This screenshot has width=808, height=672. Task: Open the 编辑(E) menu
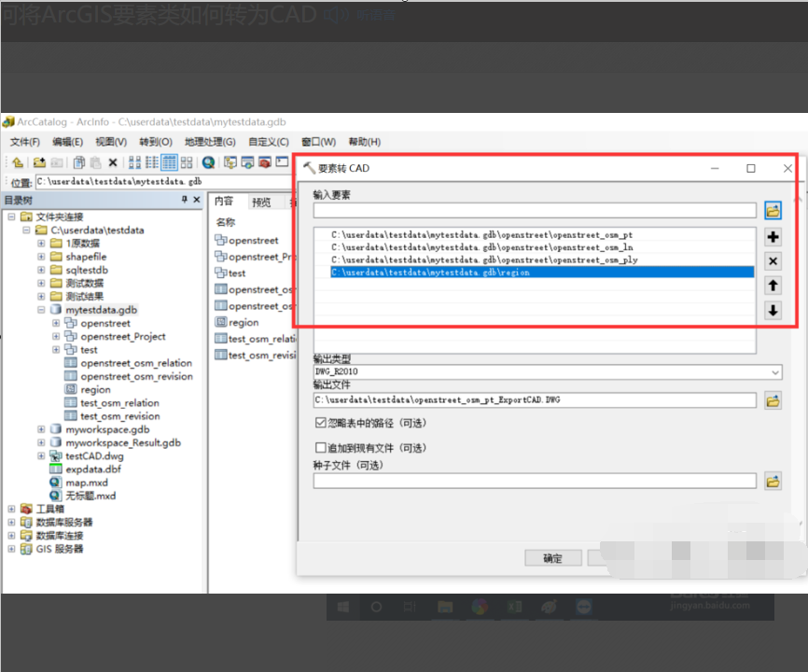click(67, 142)
